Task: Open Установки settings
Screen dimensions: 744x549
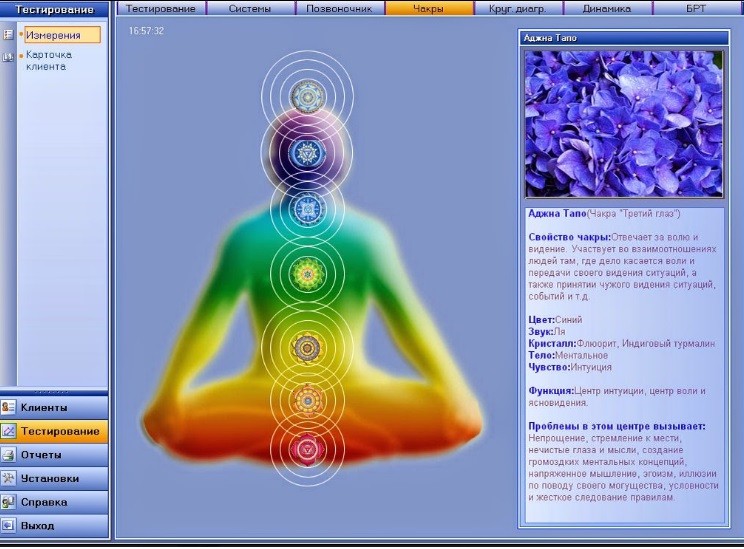Action: [54, 478]
